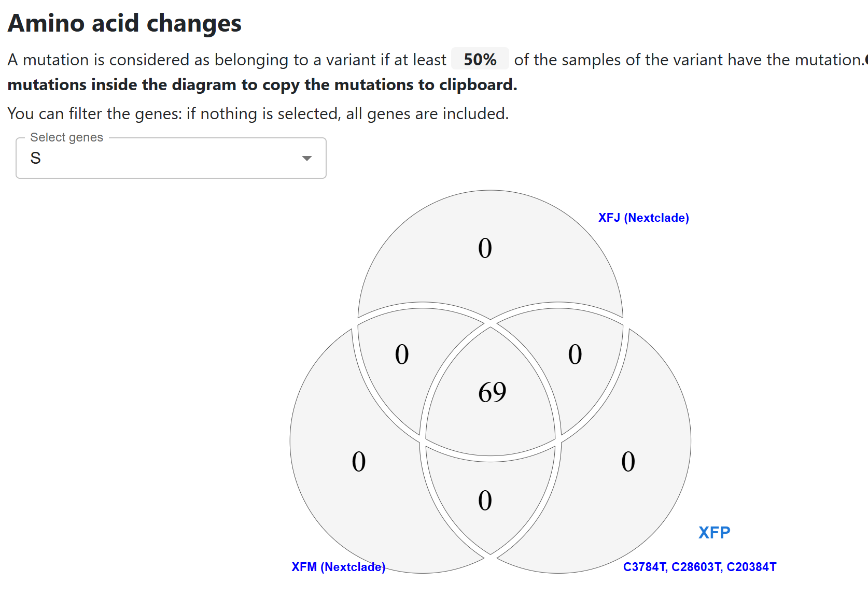Click the XFJ and XFM overlap region

tap(402, 354)
